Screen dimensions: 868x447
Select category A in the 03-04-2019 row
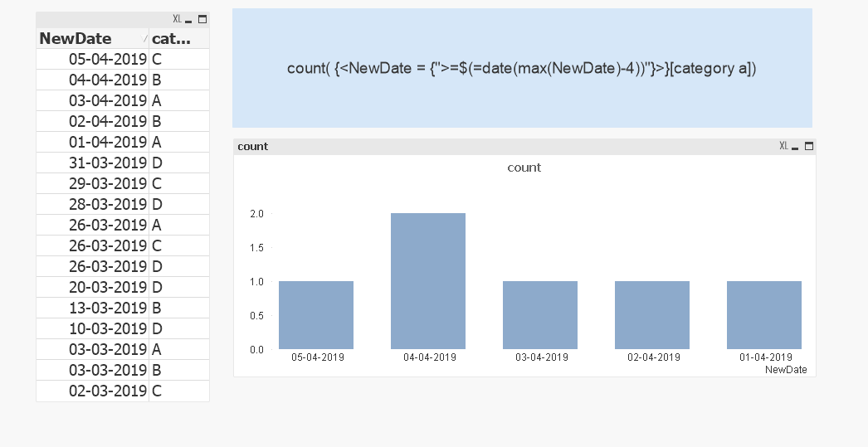pos(178,100)
